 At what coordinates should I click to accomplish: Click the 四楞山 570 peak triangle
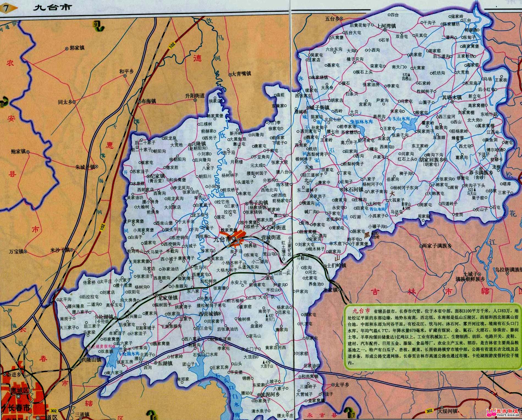[x=410, y=75]
